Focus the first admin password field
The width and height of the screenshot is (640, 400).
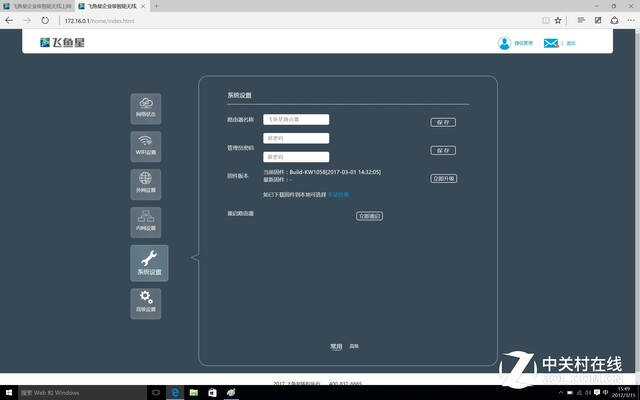pyautogui.click(x=296, y=138)
